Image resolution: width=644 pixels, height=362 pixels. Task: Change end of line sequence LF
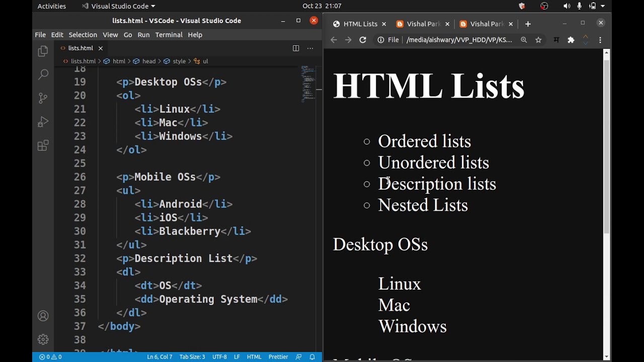[x=237, y=357]
